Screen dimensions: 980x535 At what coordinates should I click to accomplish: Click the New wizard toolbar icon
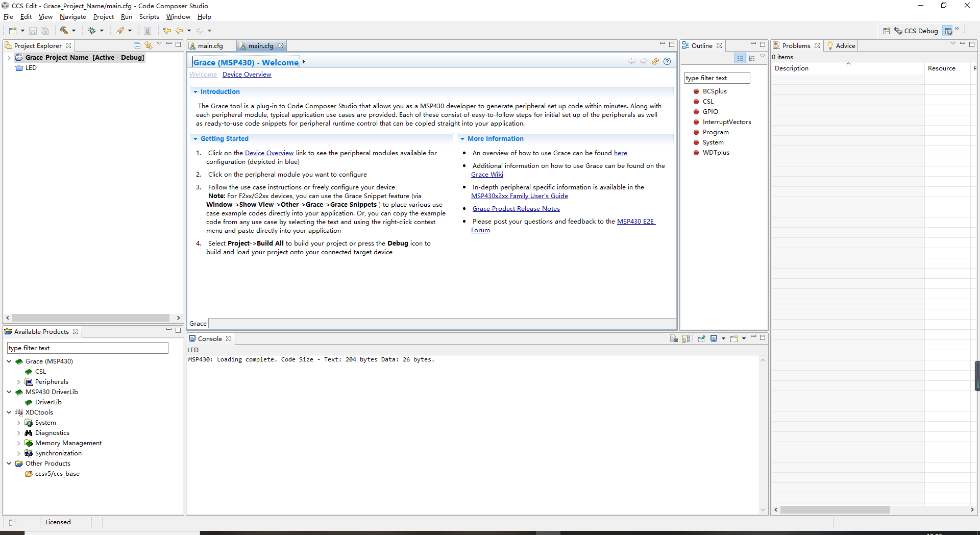[13, 31]
